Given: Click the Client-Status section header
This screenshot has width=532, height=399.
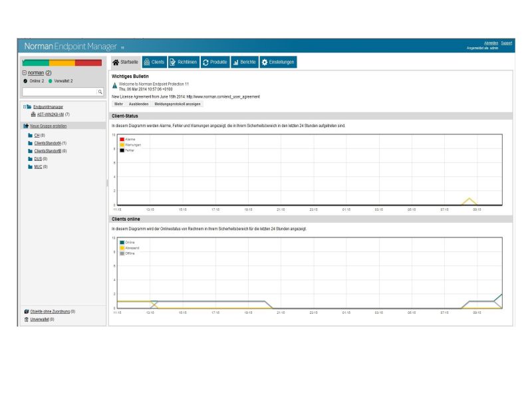Looking at the screenshot, I should click(311, 116).
